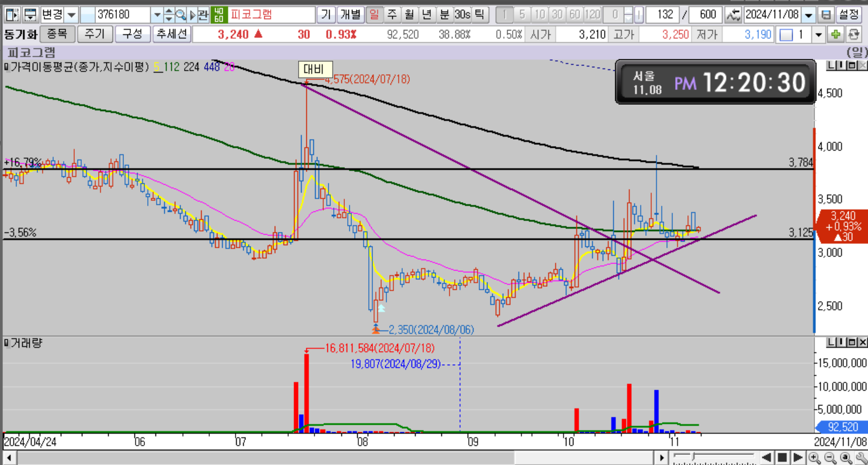Viewport: 868px width, 465px height.
Task: Click the chart sync arrows icon
Action: pos(732,15)
